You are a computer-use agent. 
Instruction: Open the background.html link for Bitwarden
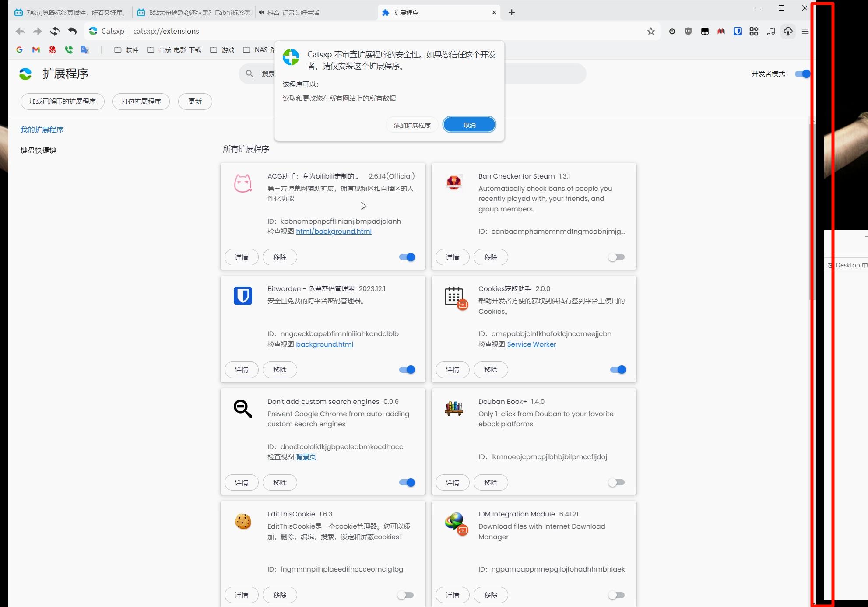[x=324, y=344]
